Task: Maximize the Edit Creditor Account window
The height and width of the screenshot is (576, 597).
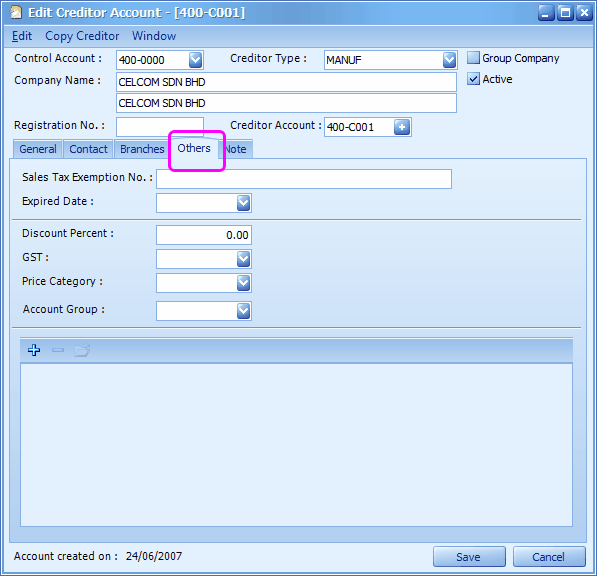Action: (565, 13)
